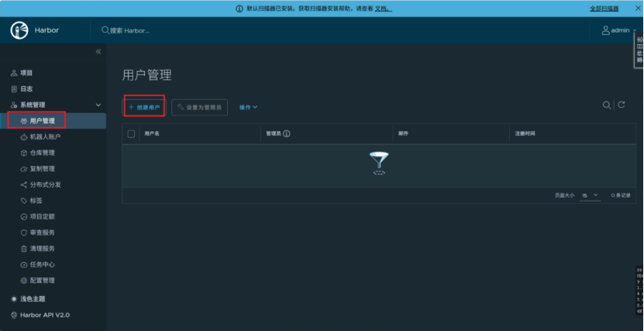Click the 日志 sidebar icon
The image size is (644, 331).
[14, 88]
